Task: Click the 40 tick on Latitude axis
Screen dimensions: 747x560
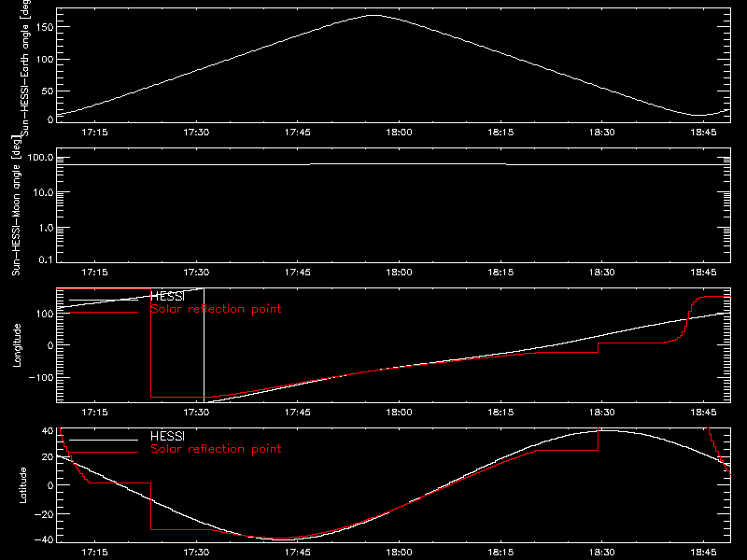Action: click(x=48, y=431)
